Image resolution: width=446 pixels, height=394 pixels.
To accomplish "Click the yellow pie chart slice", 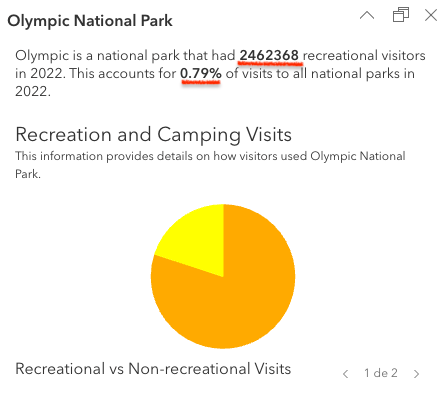I will point(197,240).
